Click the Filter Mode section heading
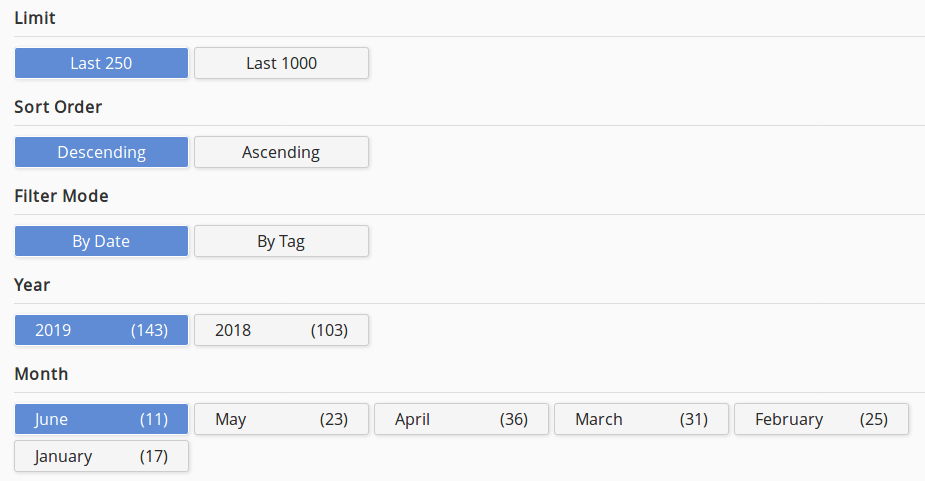 click(x=61, y=196)
